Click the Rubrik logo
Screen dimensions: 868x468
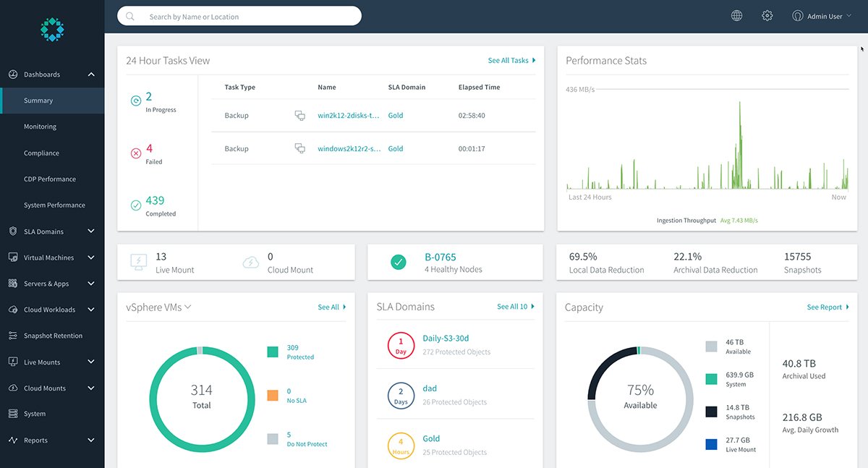click(51, 29)
